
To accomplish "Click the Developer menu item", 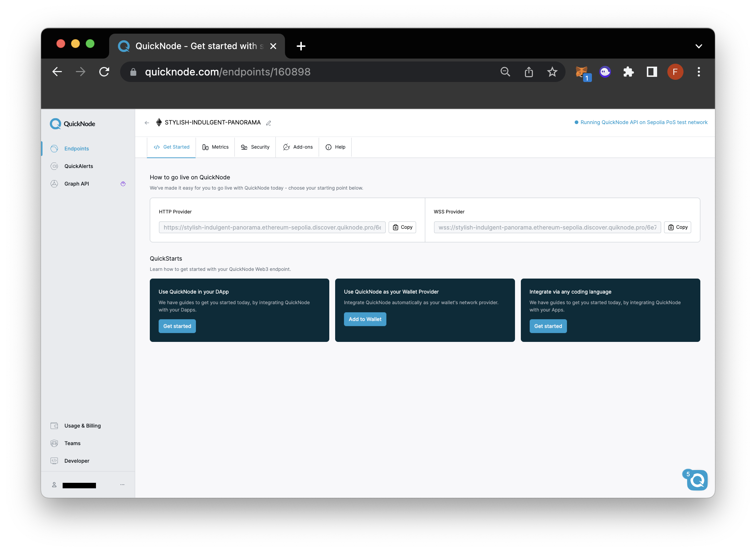I will [77, 460].
